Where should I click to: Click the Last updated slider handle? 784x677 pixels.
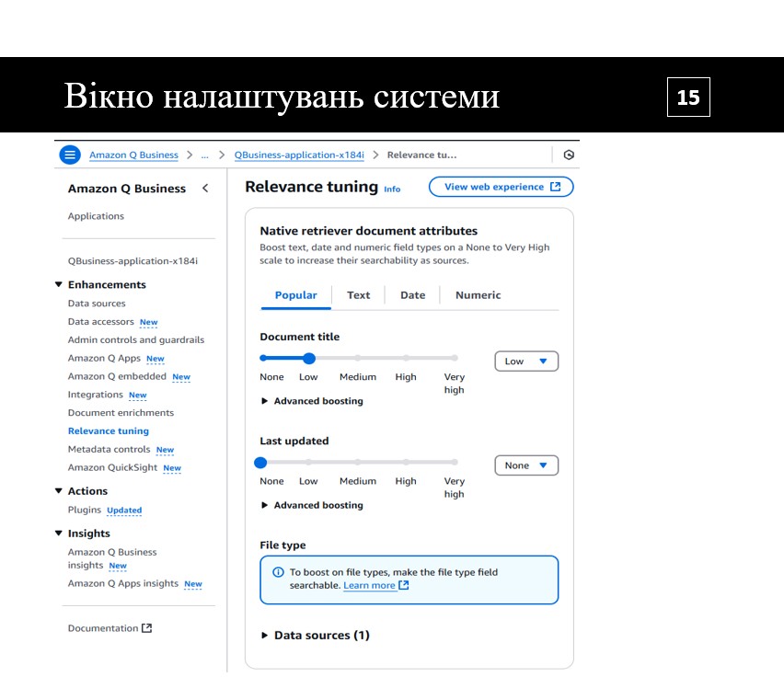[260, 463]
